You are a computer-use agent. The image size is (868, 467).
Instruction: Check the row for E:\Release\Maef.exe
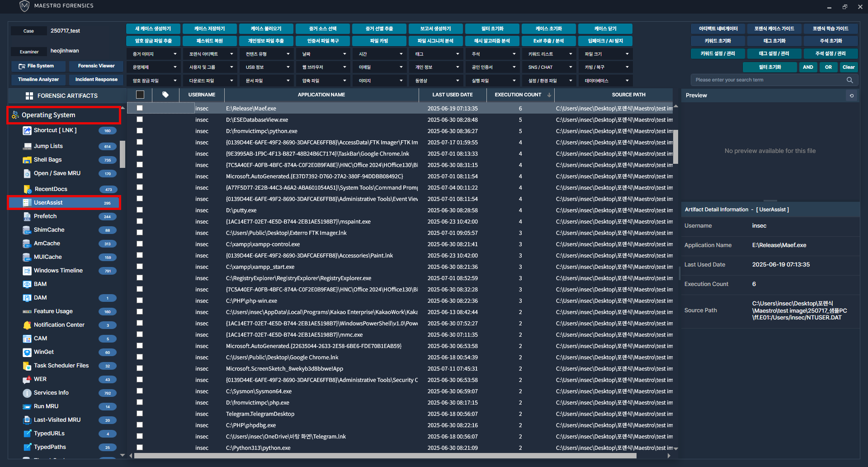[x=140, y=108]
